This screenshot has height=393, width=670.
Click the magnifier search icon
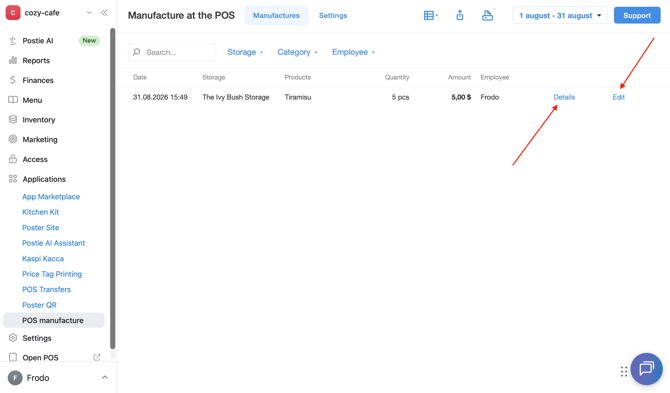click(x=136, y=52)
